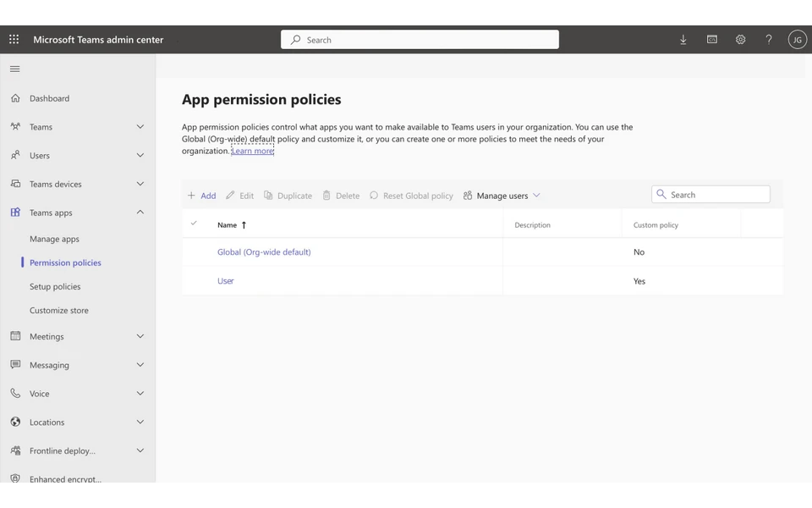Open the Learn more link
The width and height of the screenshot is (812, 508).
pyautogui.click(x=252, y=151)
